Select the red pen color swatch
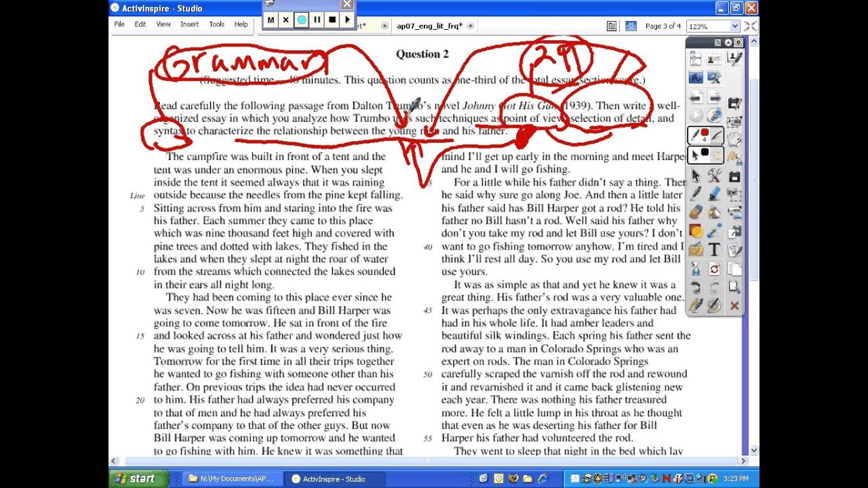This screenshot has width=868, height=488. pos(705,133)
